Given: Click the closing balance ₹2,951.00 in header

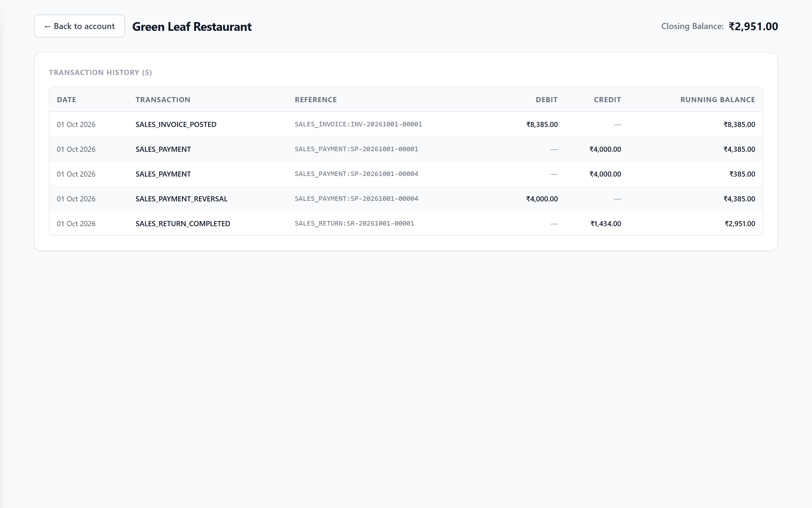Looking at the screenshot, I should pyautogui.click(x=753, y=26).
